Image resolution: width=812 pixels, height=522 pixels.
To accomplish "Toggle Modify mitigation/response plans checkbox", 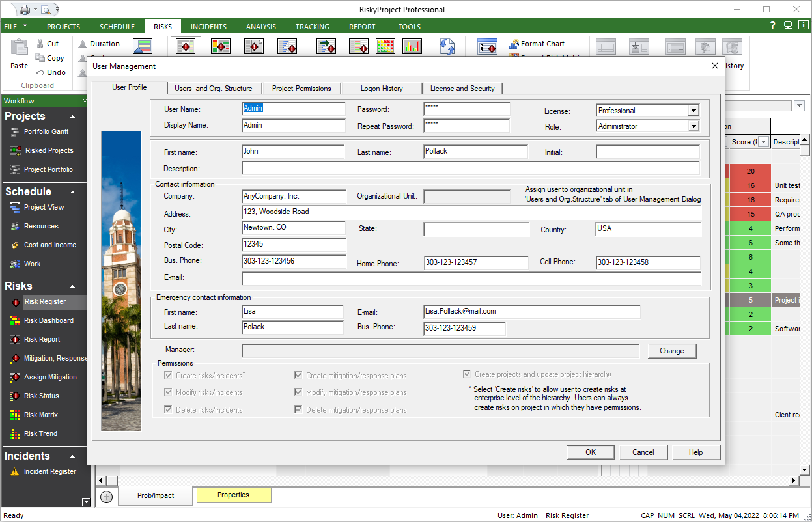I will click(299, 392).
